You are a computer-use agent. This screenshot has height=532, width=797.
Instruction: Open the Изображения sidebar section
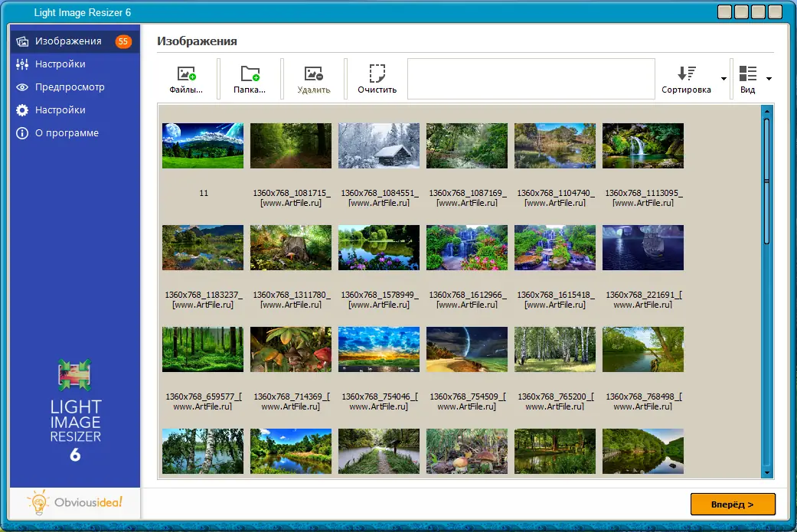(x=75, y=41)
